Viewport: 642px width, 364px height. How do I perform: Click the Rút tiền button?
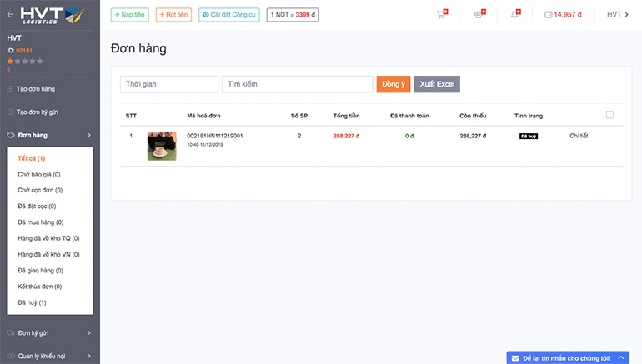click(x=173, y=15)
